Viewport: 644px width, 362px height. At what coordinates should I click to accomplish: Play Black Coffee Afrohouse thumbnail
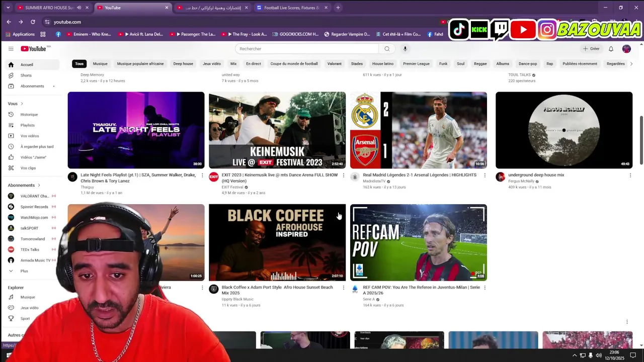tap(277, 242)
